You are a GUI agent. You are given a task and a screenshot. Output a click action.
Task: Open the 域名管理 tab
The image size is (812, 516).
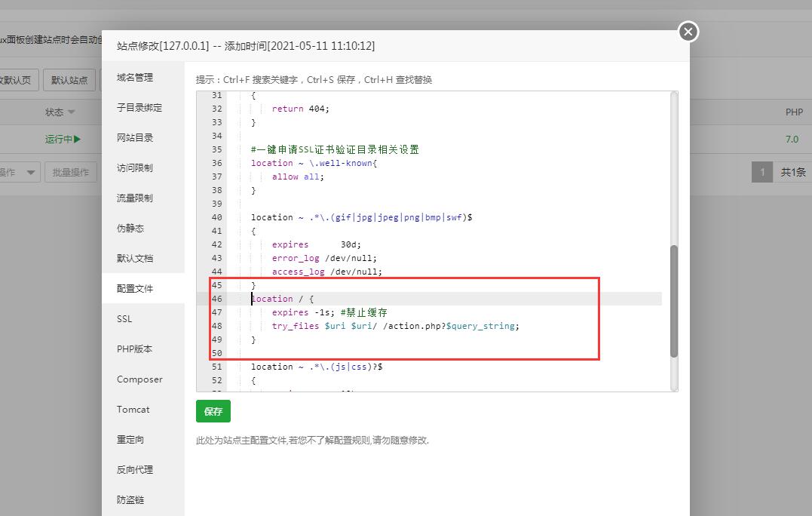[135, 77]
